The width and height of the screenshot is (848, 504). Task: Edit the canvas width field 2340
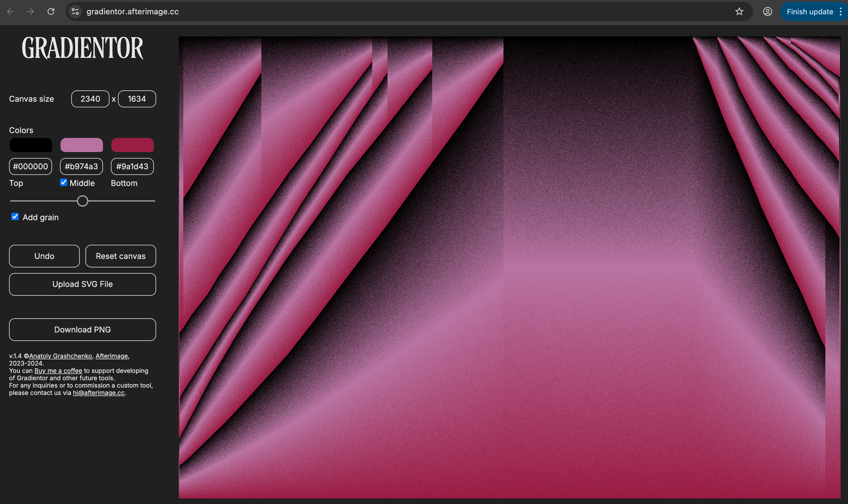pos(90,99)
